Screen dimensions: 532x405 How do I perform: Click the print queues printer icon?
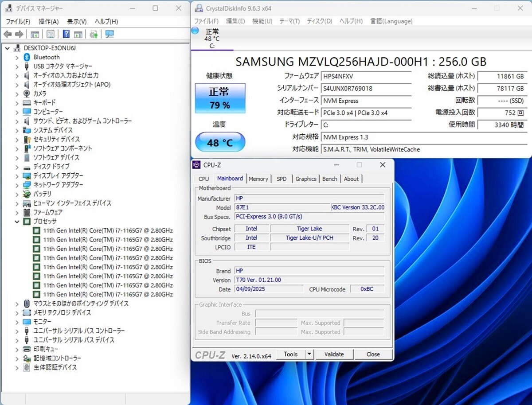(27, 349)
